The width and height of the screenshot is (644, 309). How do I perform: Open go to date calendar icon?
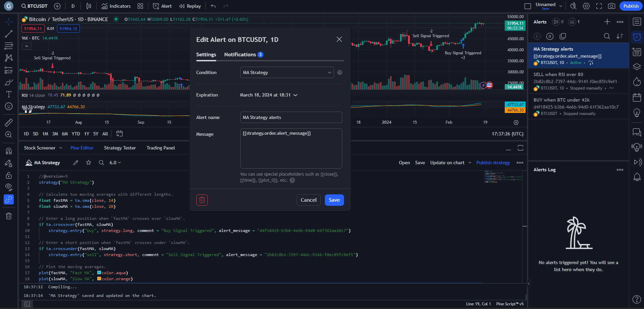pyautogui.click(x=119, y=134)
